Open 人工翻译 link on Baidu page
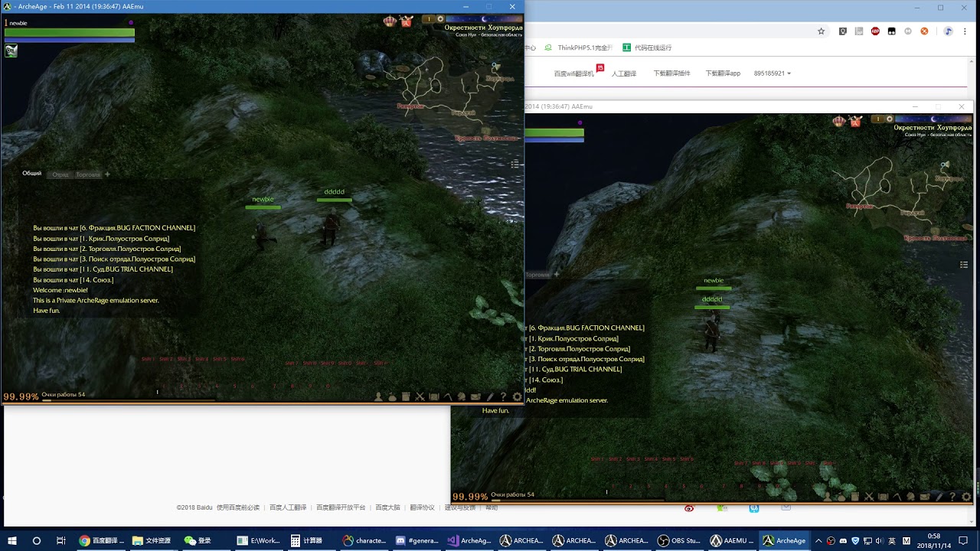The height and width of the screenshot is (551, 980). [626, 73]
